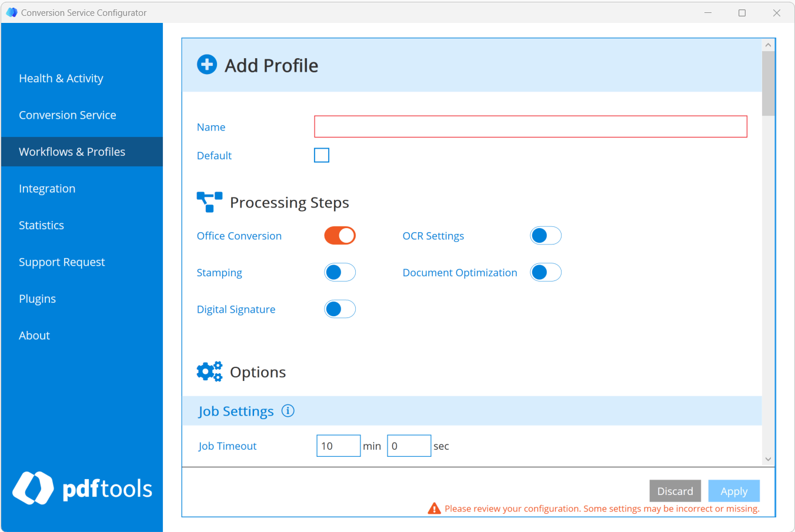This screenshot has height=532, width=795.
Task: Open the Integration section
Action: pos(47,188)
